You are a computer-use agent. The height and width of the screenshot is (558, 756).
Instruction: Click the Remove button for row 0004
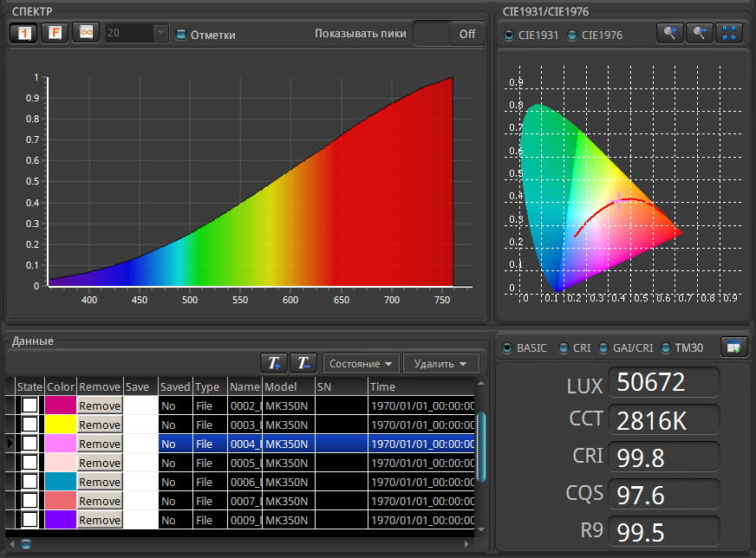pyautogui.click(x=100, y=444)
